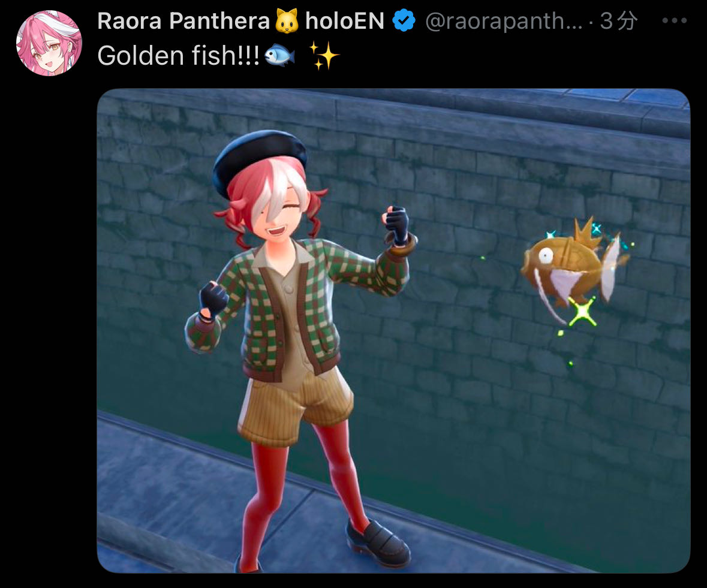Screen dimensions: 707x588
Task: Open the three-dot more options menu
Action: click(x=674, y=21)
